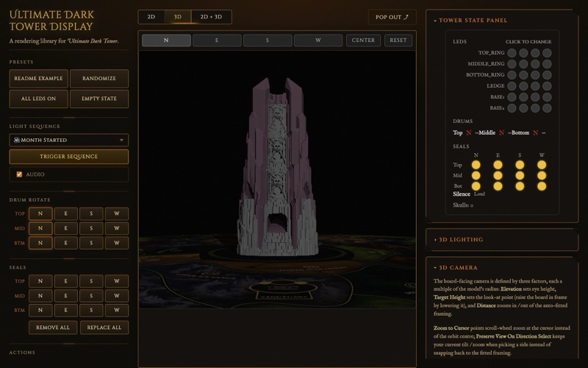Click the Mid North seal dot in state panel
The image size is (588, 368).
pos(476,175)
